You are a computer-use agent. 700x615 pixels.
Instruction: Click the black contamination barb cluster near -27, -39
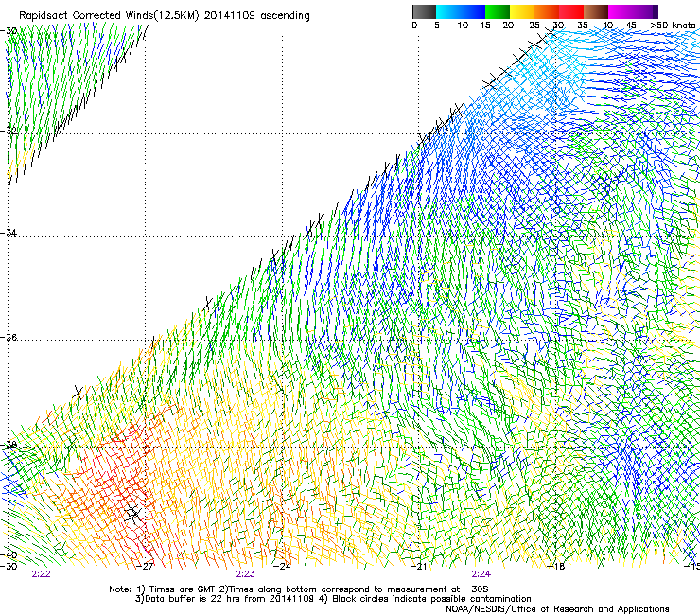133,514
